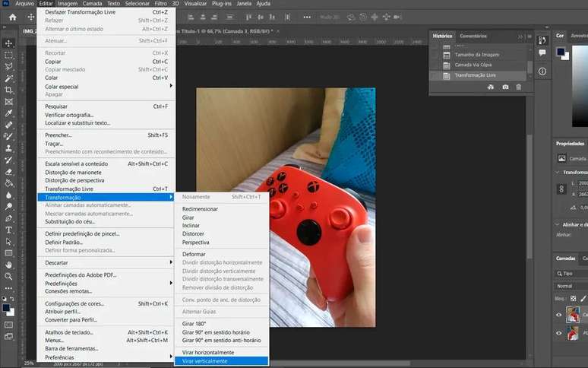588x368 pixels.
Task: Select the Blur tool
Action: click(8, 195)
